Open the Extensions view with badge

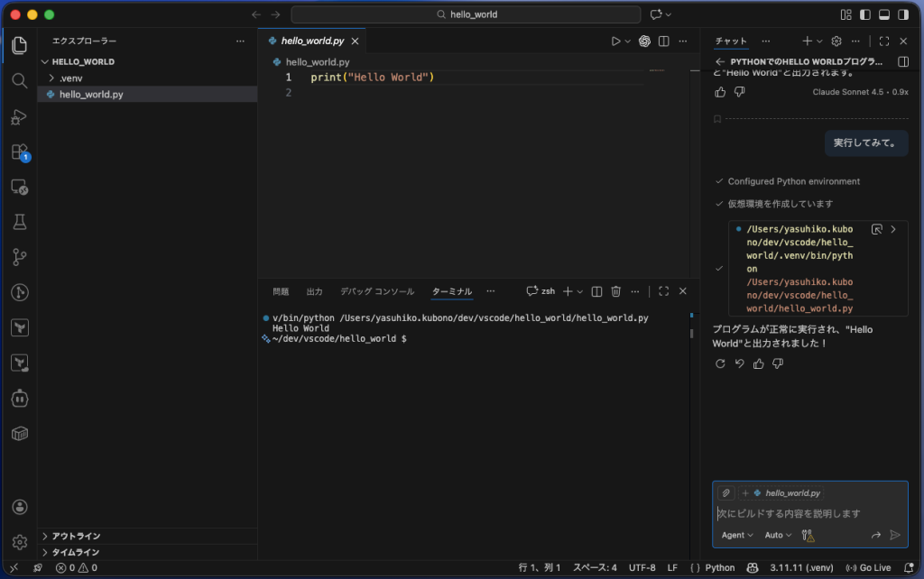coord(19,152)
